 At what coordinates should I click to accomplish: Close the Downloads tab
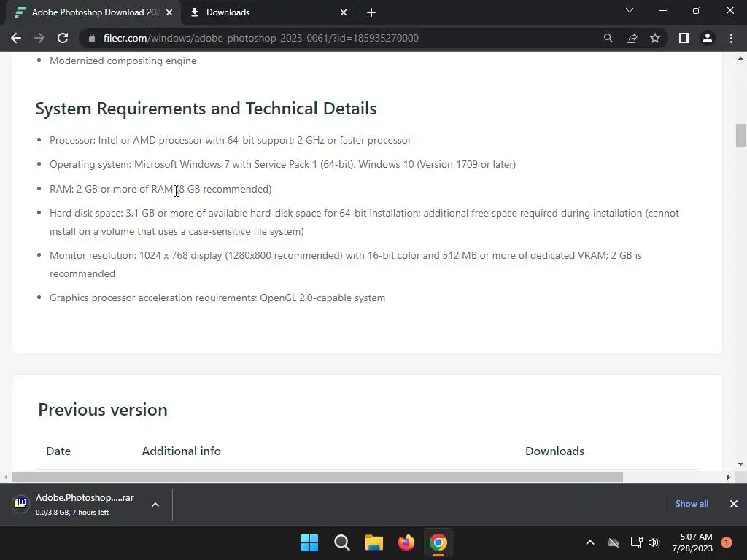(344, 12)
